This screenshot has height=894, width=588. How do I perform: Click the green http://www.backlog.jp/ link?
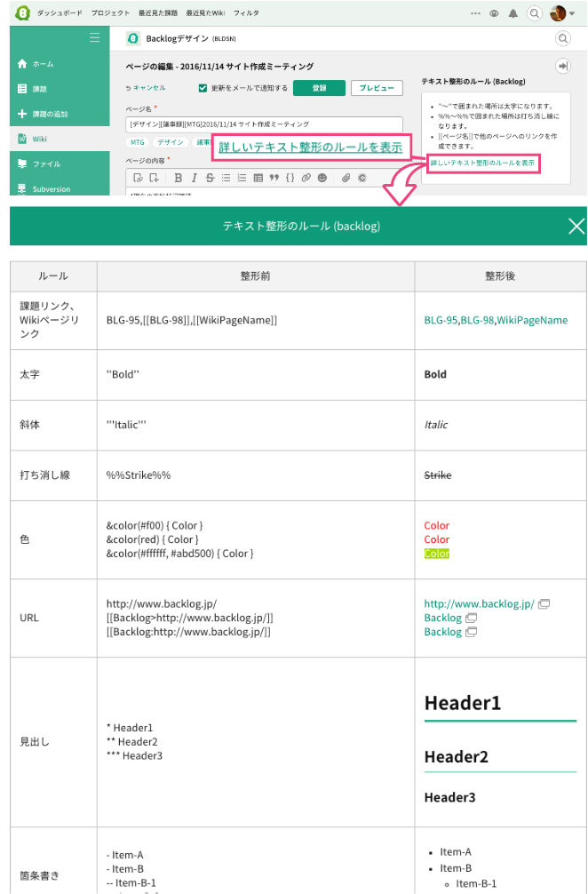479,603
